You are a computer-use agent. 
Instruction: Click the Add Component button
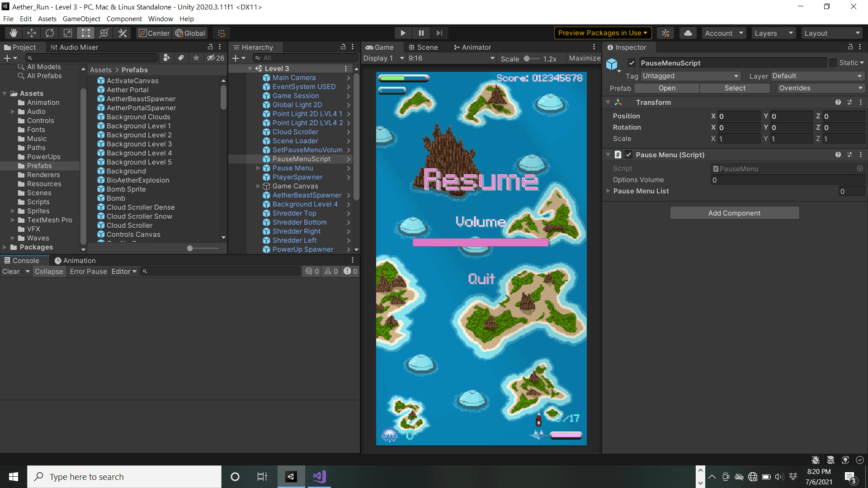pos(734,213)
